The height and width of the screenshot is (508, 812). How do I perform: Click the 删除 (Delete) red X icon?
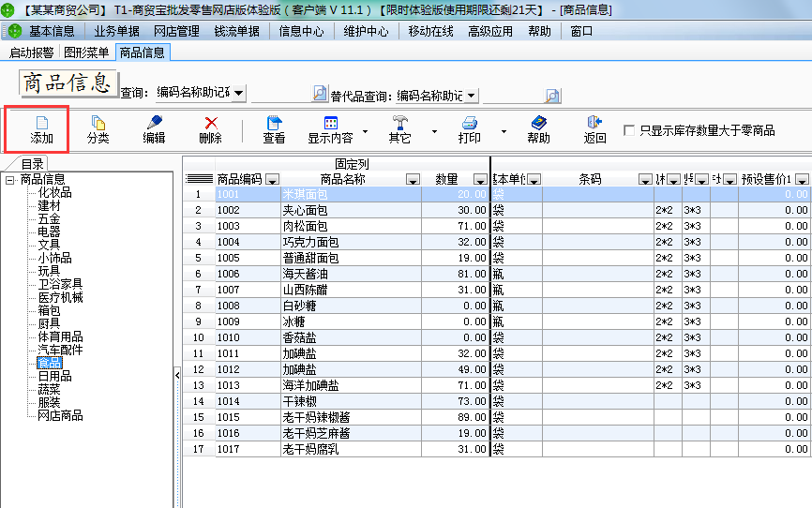pos(210,123)
